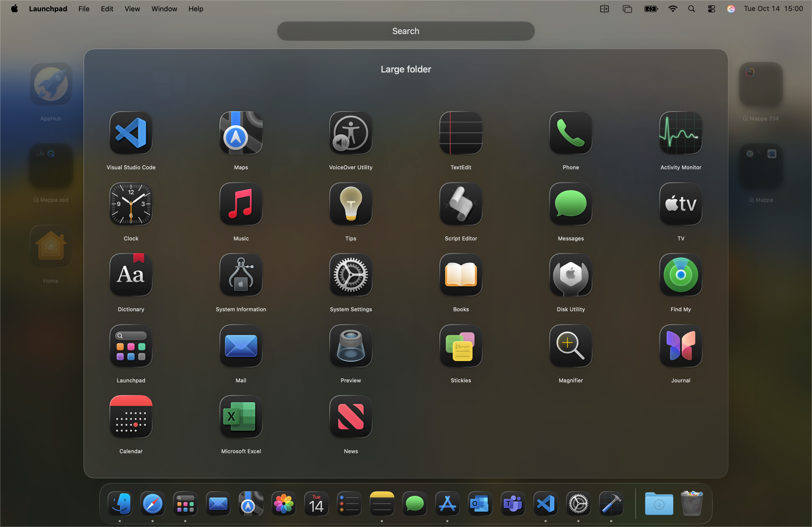Open Control Center in the menu bar
Viewport: 812px width, 527px height.
(x=711, y=9)
